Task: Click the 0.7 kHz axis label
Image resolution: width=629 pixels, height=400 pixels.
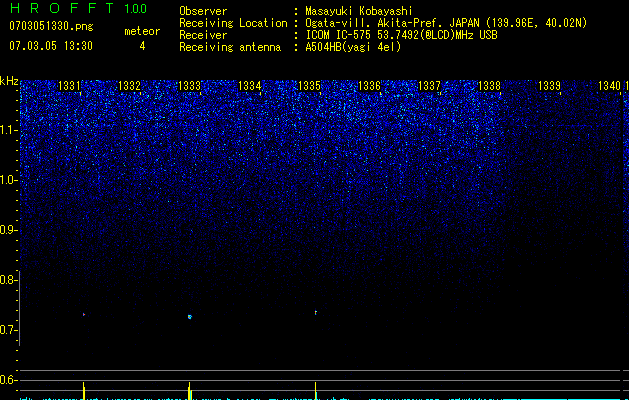Action: tap(8, 330)
